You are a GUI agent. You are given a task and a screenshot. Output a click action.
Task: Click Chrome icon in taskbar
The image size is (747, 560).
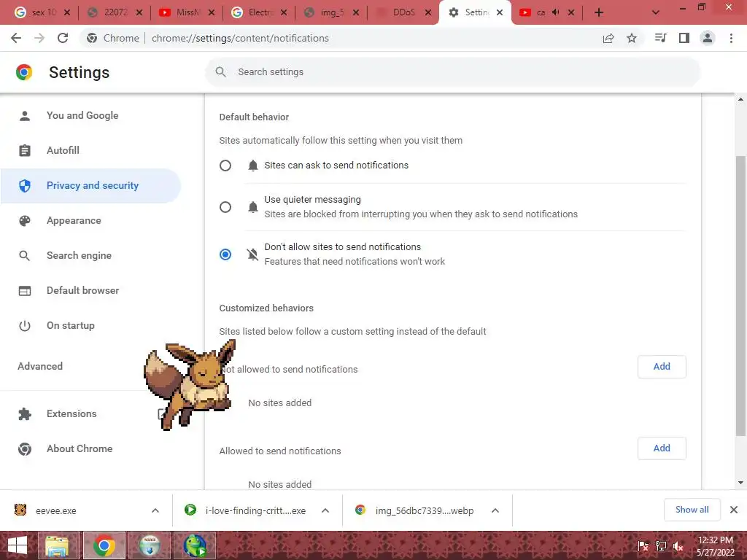(x=104, y=545)
